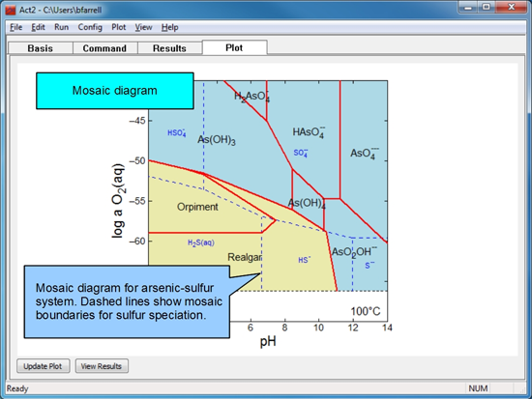This screenshot has height=399, width=532.
Task: Click the Realgar field label on plot
Action: point(245,257)
